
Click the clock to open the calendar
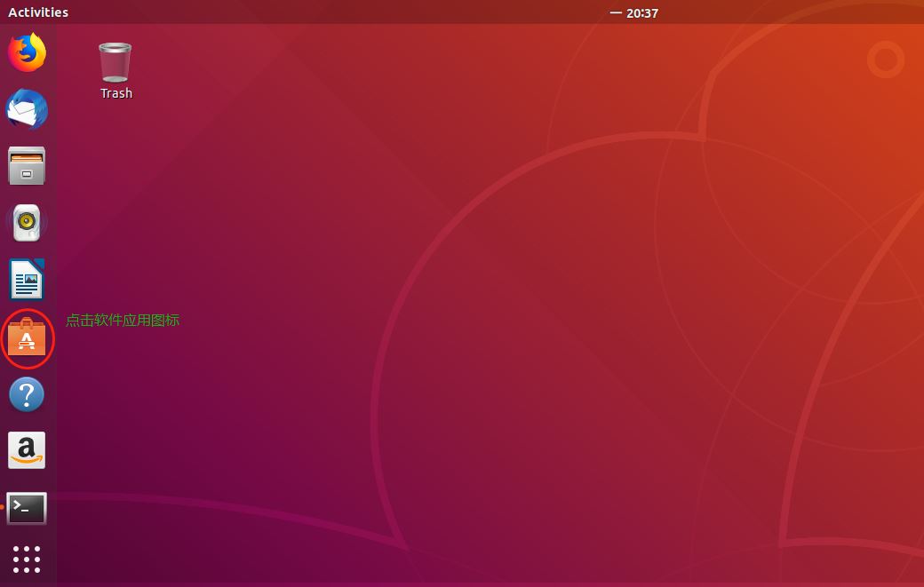point(642,12)
